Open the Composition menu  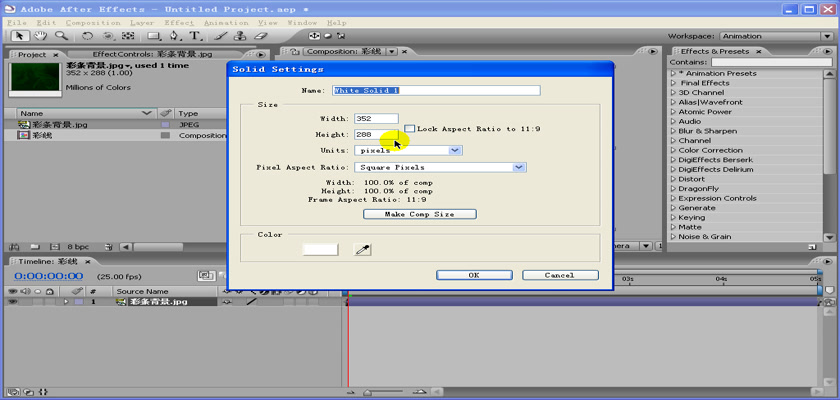point(93,23)
